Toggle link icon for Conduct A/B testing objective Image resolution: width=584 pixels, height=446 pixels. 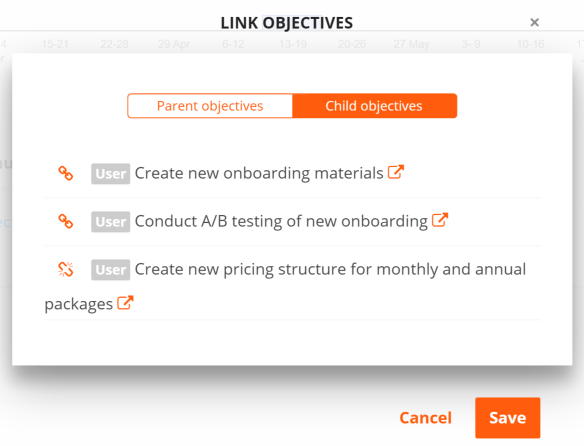click(66, 221)
